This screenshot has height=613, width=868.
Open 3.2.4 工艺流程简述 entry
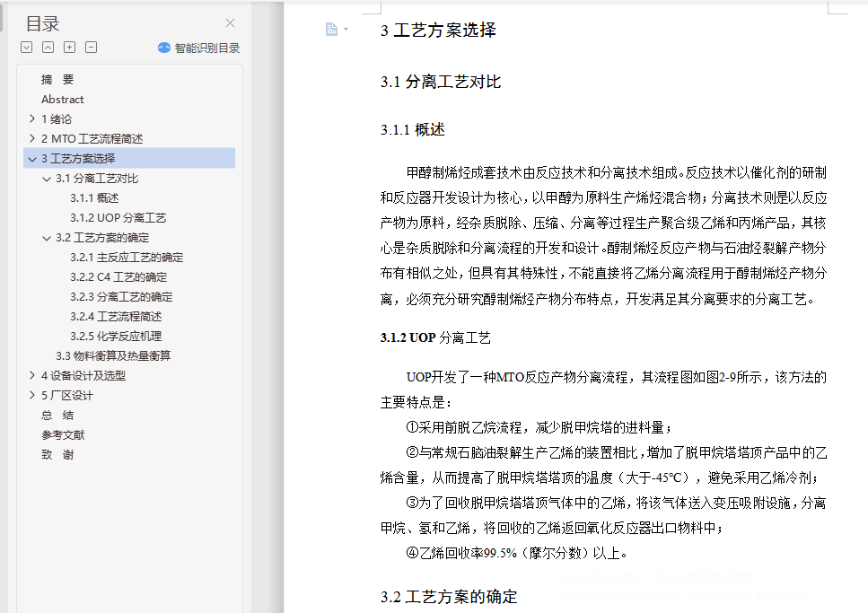click(x=116, y=317)
